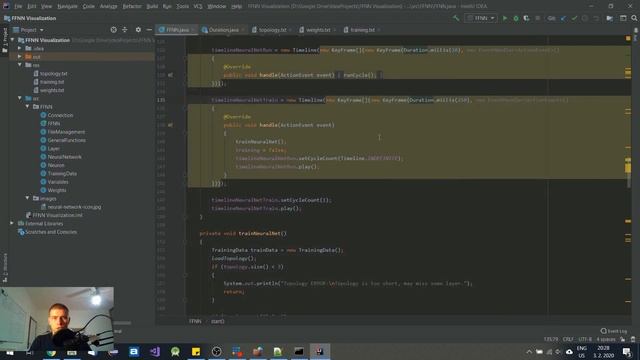Open the Navigate menu
The height and width of the screenshot is (360, 640).
tap(67, 6)
